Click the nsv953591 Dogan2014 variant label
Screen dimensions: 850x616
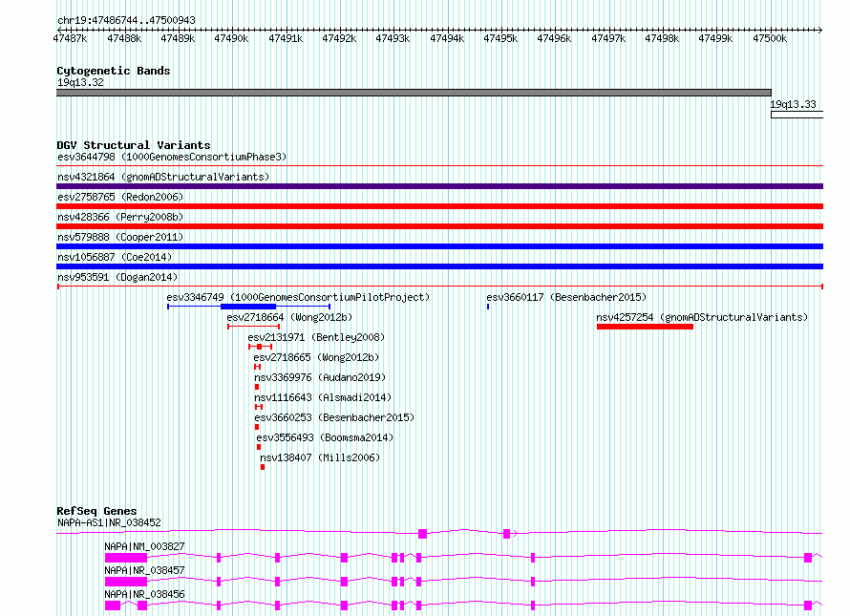tap(117, 277)
